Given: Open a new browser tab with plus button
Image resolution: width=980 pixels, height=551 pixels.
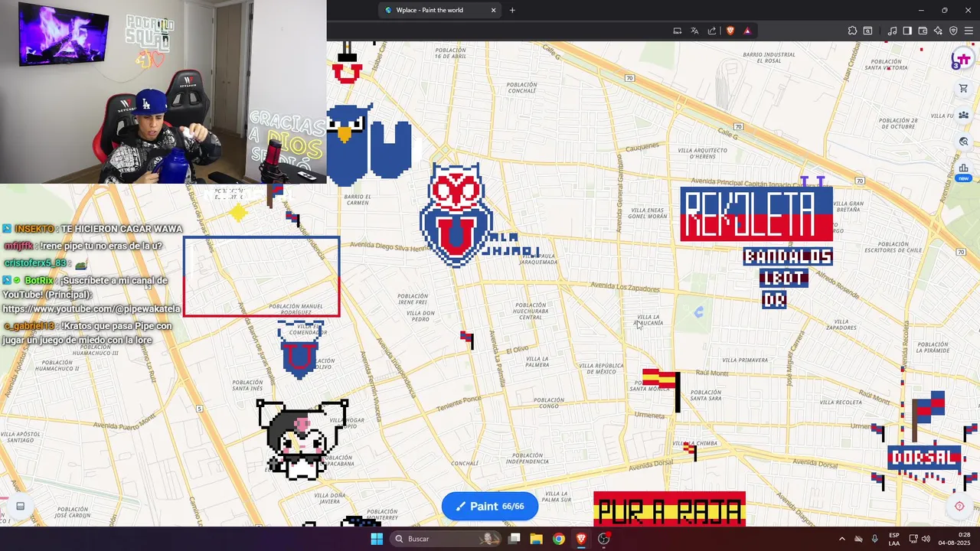Looking at the screenshot, I should click(x=512, y=10).
